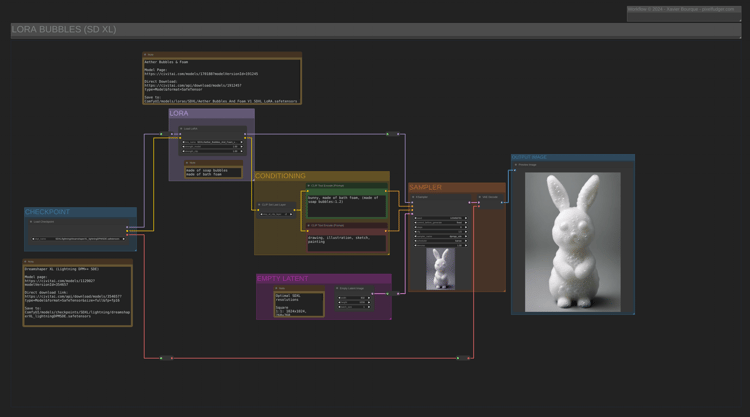The height and width of the screenshot is (417, 750).
Task: Collapse the positive CLIP Text Encode node
Action: click(309, 185)
